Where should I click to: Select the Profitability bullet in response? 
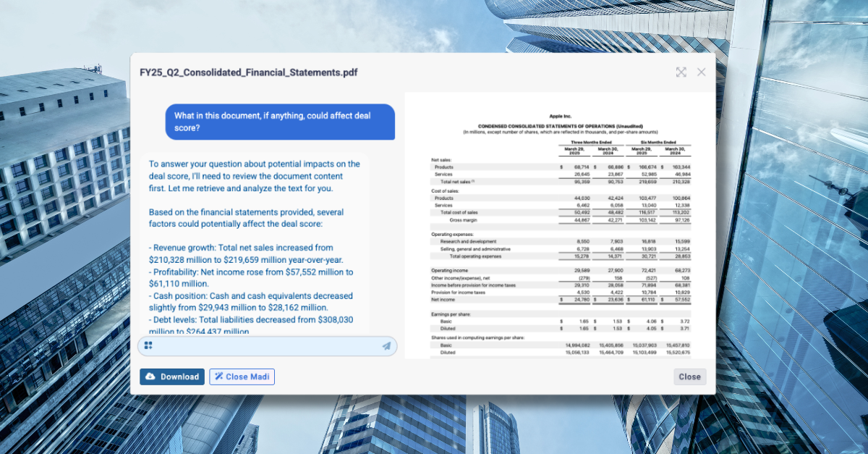click(251, 278)
